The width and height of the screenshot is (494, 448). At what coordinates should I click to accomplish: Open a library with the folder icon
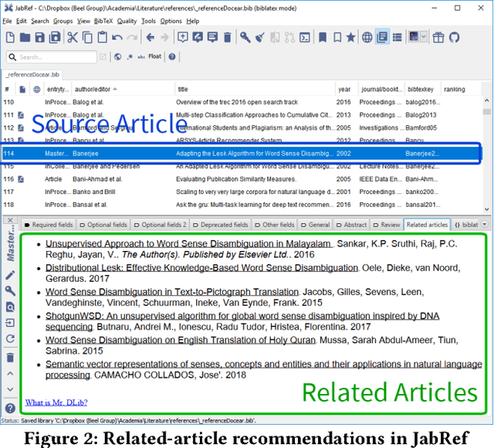(25, 38)
